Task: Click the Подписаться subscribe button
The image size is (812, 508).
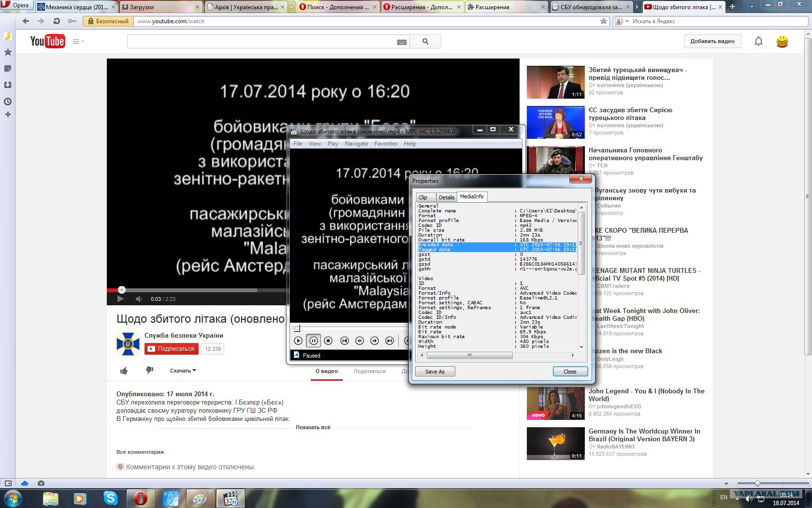Action: point(172,349)
